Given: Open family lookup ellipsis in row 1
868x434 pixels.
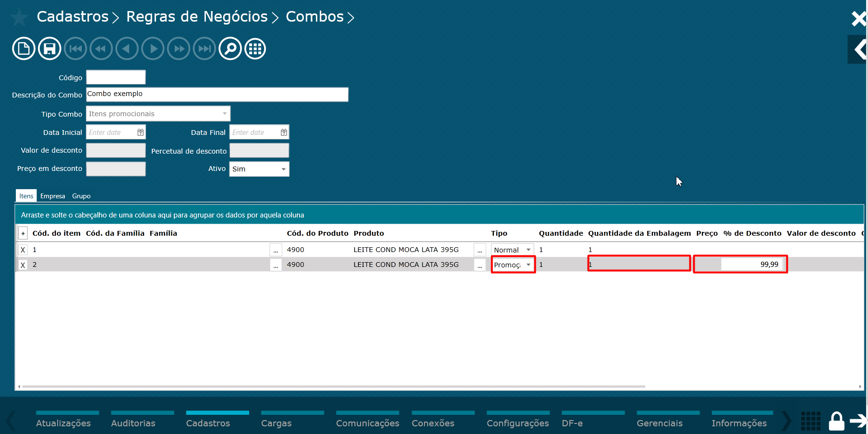Looking at the screenshot, I should click(x=276, y=250).
